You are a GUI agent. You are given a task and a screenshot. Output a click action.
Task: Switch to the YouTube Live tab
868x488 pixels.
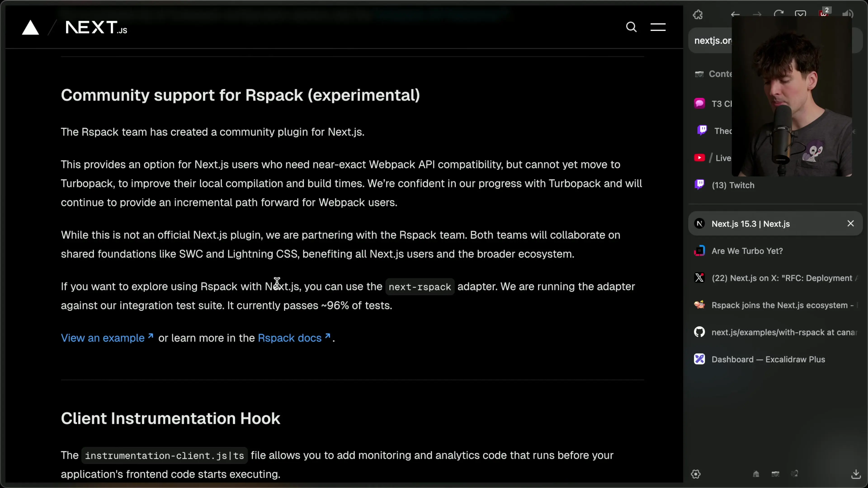click(x=713, y=158)
